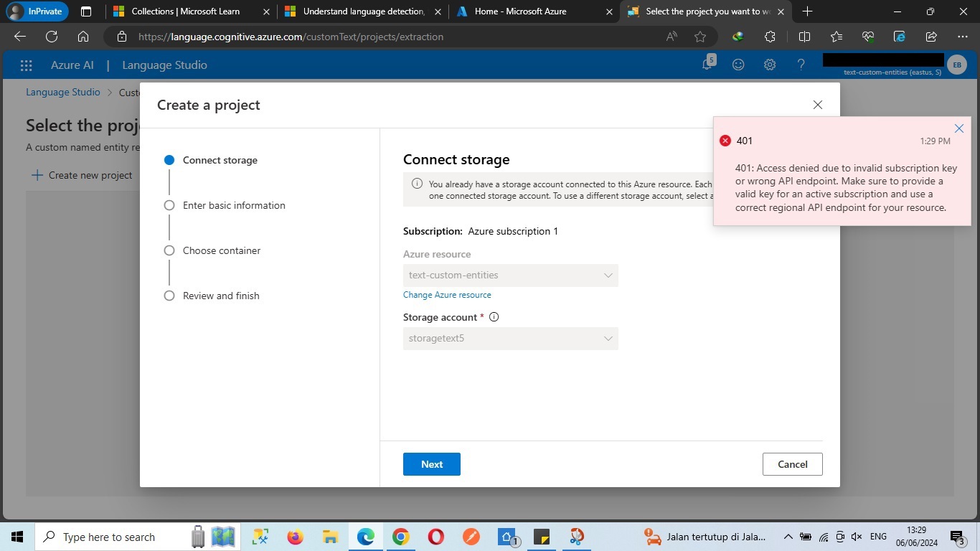This screenshot has width=980, height=551.
Task: Click the address bar URL
Action: coord(291,37)
